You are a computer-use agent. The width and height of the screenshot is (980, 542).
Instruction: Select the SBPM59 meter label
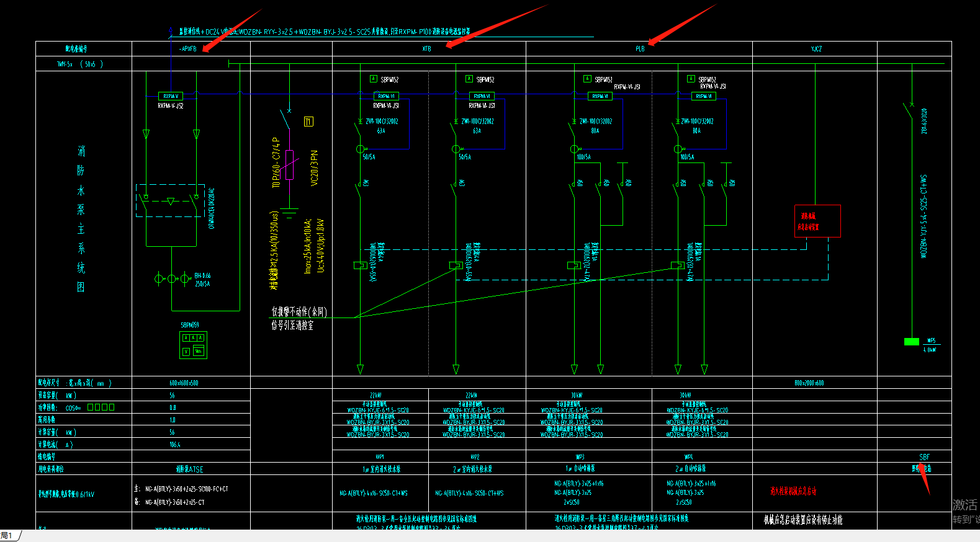pyautogui.click(x=190, y=325)
